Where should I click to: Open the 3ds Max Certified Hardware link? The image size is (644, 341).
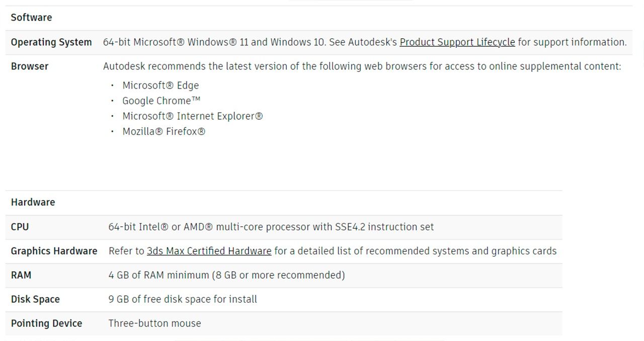point(209,251)
